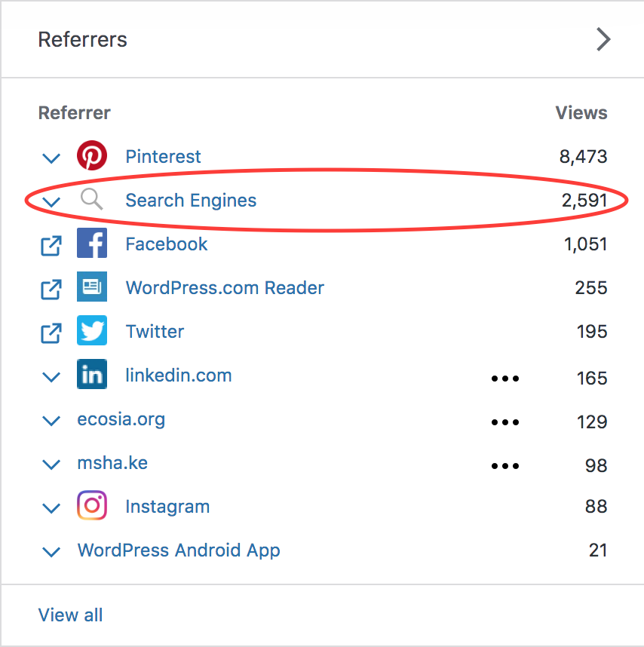
Task: Click the Instagram referrer name
Action: pyautogui.click(x=167, y=507)
